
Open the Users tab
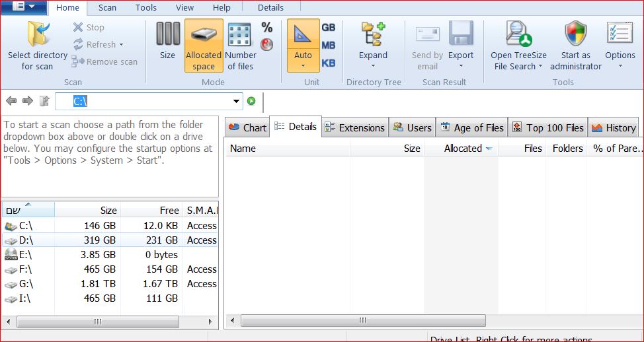tap(412, 128)
